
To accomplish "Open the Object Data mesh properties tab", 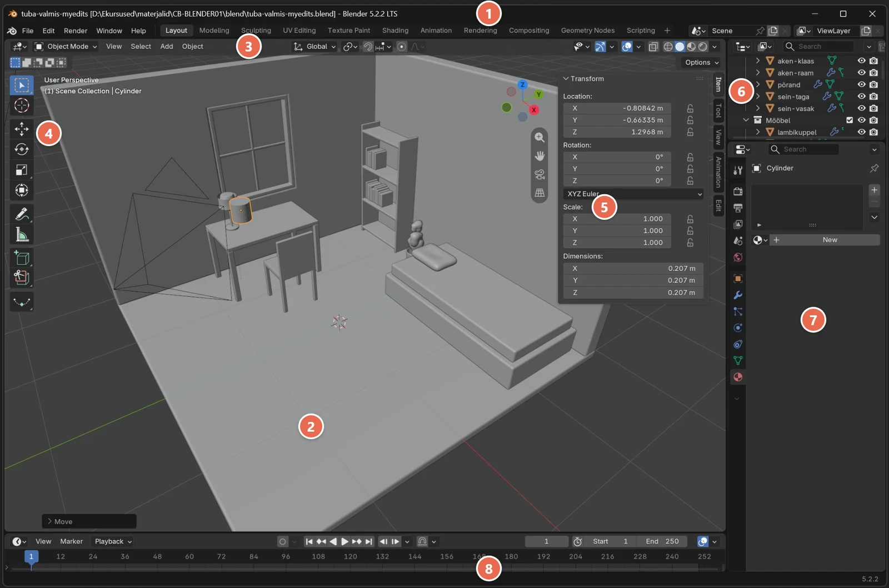I will click(x=738, y=360).
